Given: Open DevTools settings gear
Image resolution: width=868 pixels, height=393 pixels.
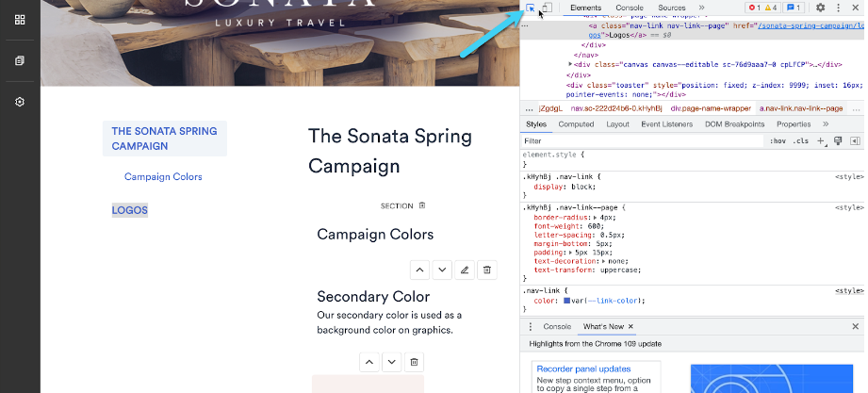Looking at the screenshot, I should coord(820,8).
